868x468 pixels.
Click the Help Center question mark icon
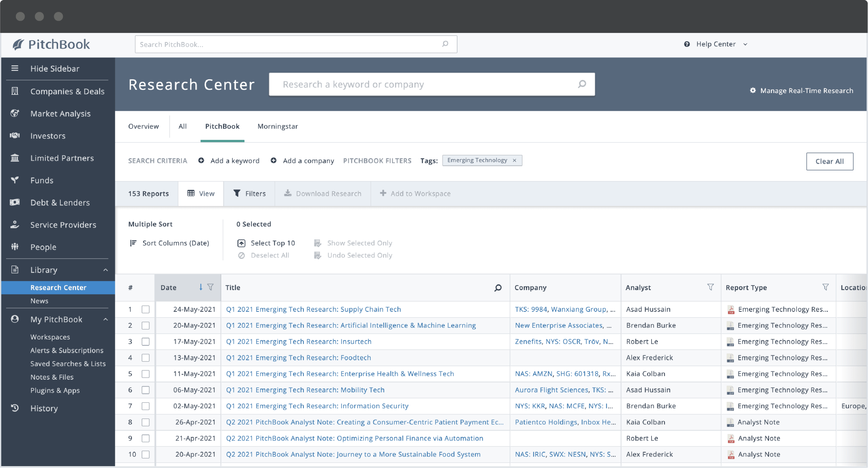point(686,44)
